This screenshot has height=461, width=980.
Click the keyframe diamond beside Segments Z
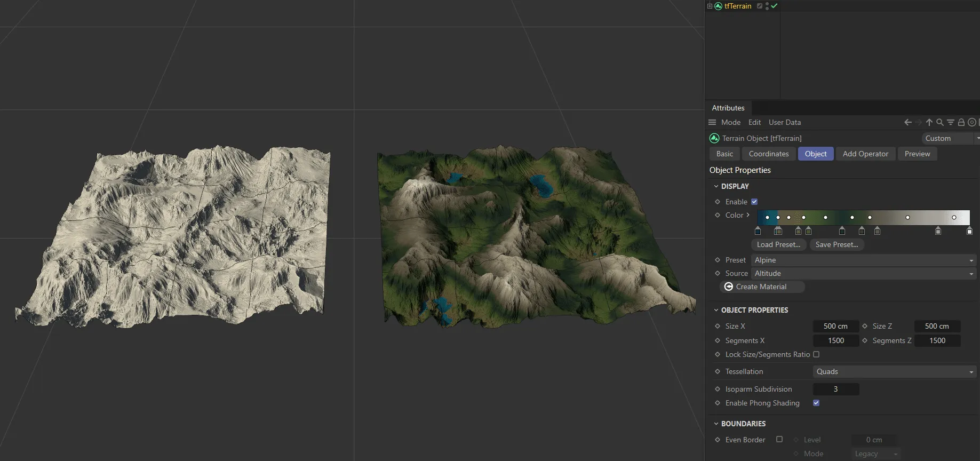[x=865, y=340]
